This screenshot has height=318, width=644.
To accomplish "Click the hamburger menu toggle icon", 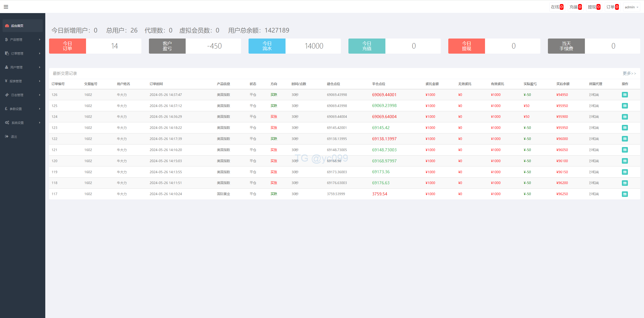I will [6, 7].
